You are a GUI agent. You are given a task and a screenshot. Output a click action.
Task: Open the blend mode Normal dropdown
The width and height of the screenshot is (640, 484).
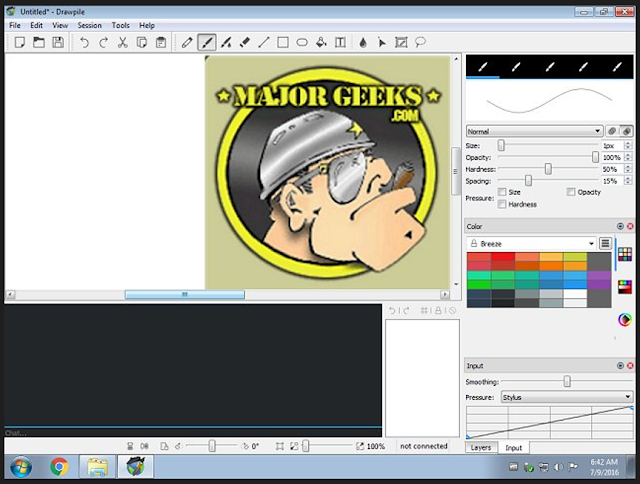tap(534, 131)
